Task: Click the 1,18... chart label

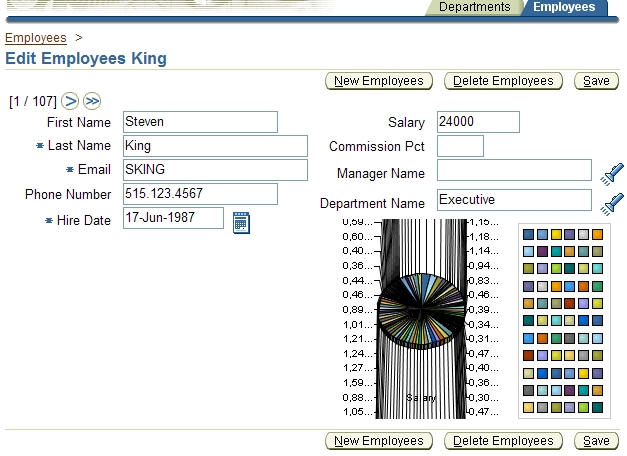Action: point(484,237)
